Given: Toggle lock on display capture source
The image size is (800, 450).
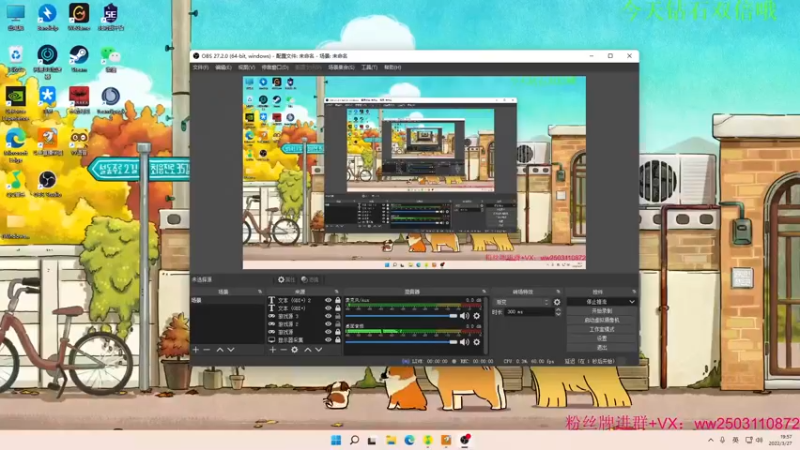Looking at the screenshot, I should click(x=338, y=340).
